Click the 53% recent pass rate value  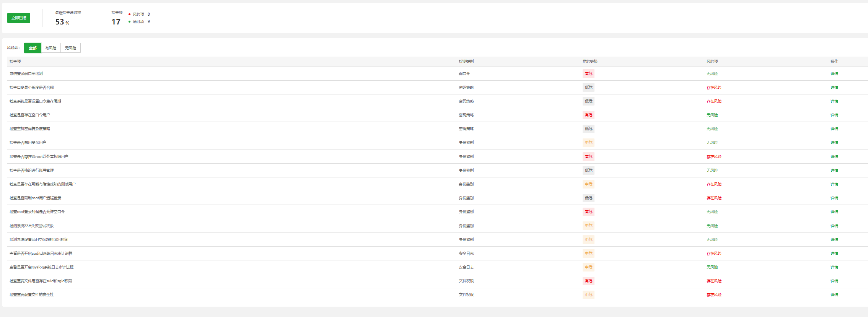[x=62, y=22]
